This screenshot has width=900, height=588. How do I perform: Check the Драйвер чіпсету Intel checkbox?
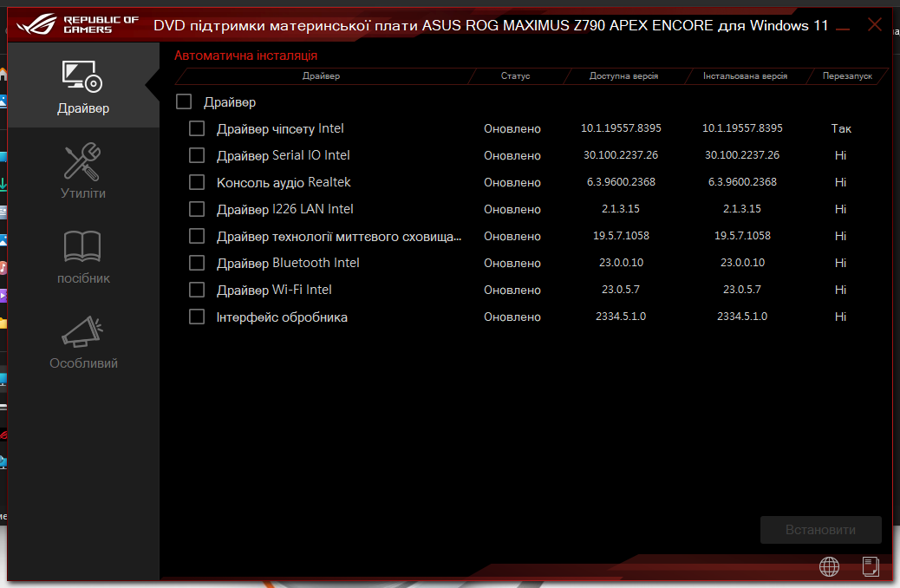tap(196, 127)
